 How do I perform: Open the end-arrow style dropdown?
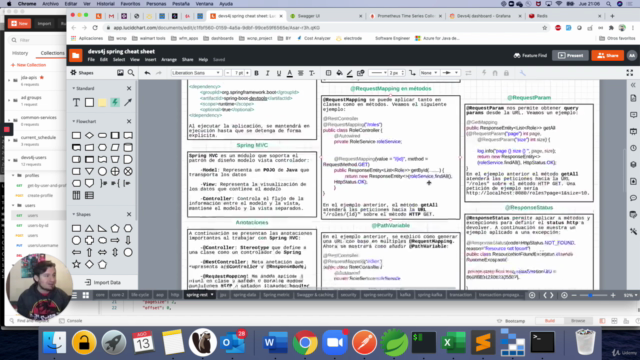point(451,73)
